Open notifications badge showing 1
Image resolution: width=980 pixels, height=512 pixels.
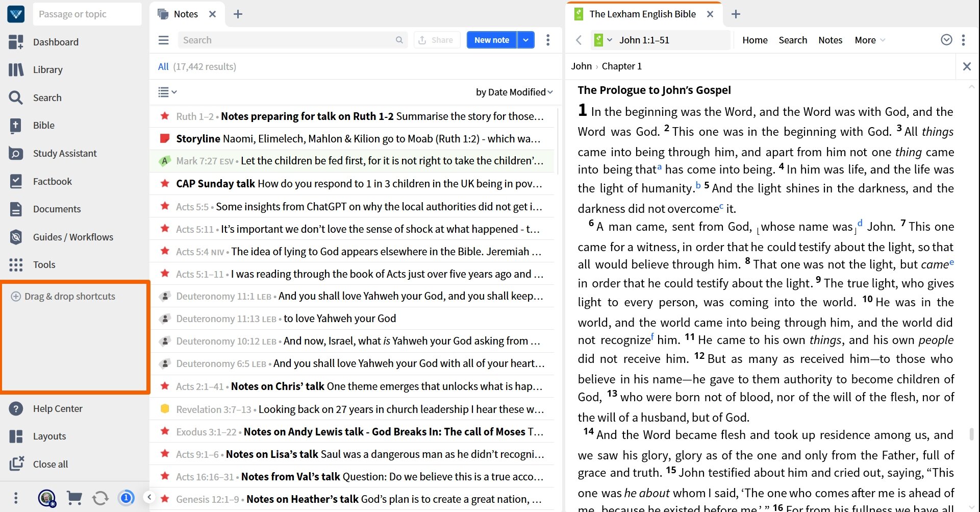(127, 498)
